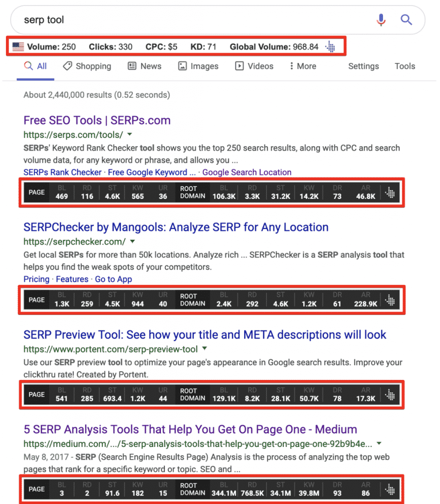Click inside the search input field
This screenshot has height=504, width=440.
[x=148, y=20]
